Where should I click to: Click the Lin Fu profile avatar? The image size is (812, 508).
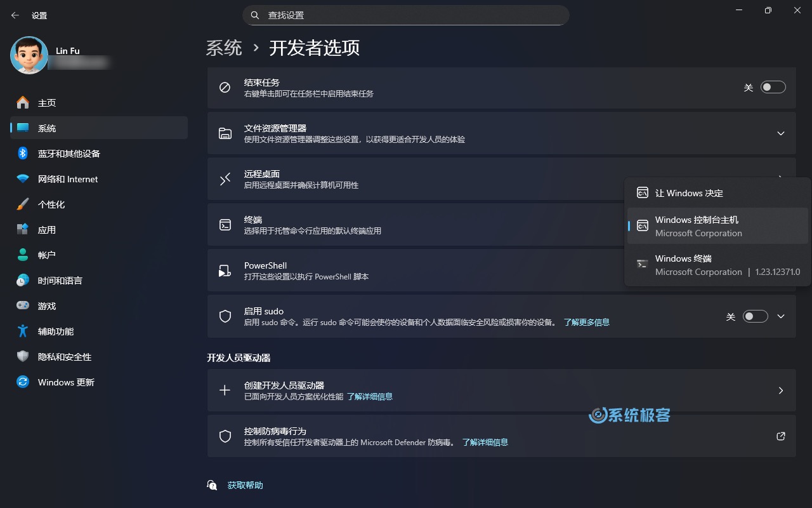[x=29, y=55]
